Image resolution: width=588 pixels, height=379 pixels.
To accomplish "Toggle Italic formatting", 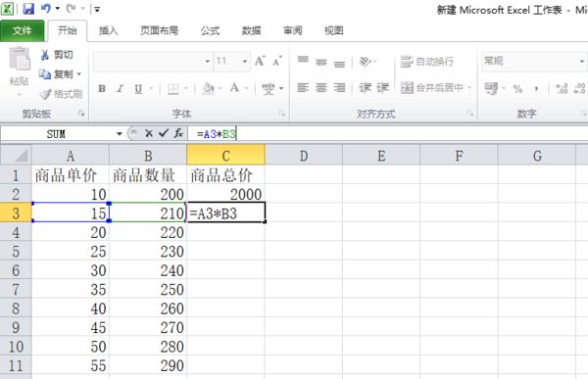I will click(120, 88).
